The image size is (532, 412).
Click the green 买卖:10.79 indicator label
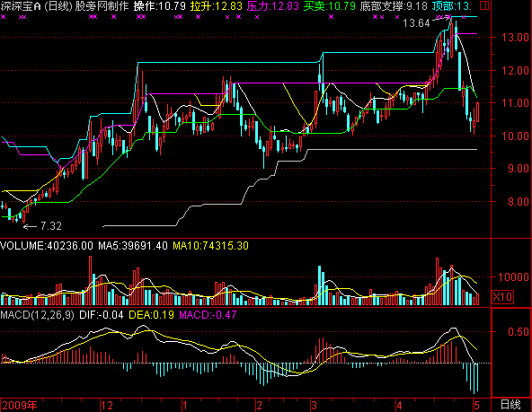tap(330, 5)
